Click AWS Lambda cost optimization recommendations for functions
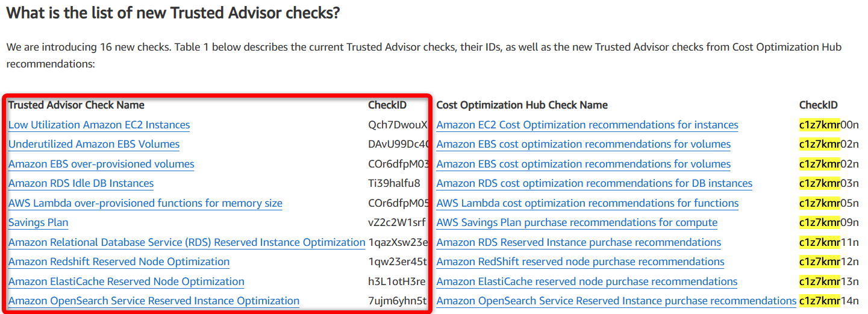 587,203
